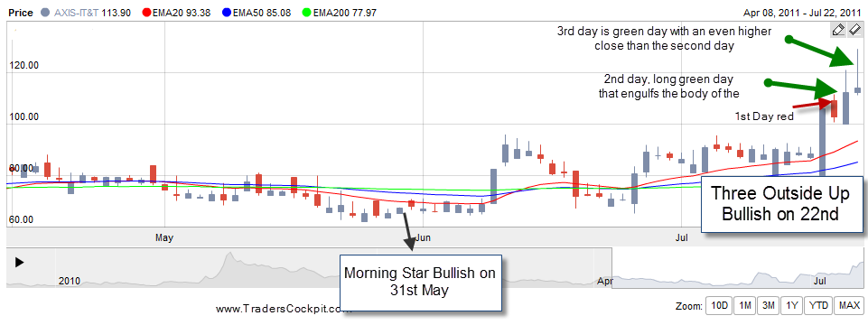Screen dimensions: 868x325
Task: Click the '120.00' price axis label
Action: click(23, 65)
